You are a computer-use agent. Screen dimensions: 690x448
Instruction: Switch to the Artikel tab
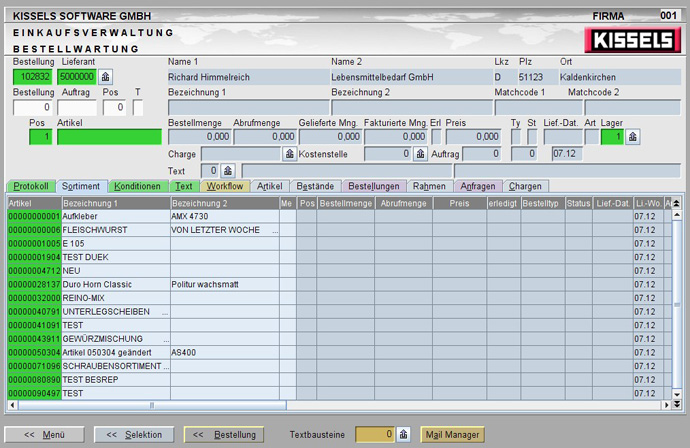[270, 186]
